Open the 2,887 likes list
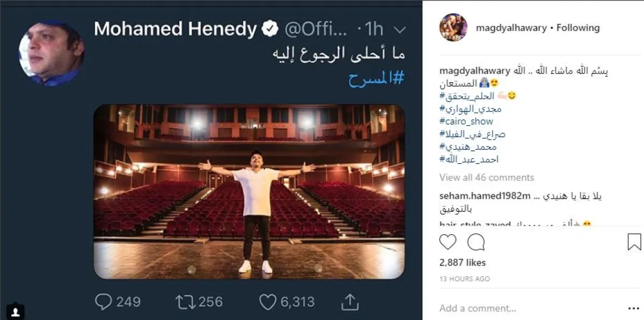 click(462, 263)
